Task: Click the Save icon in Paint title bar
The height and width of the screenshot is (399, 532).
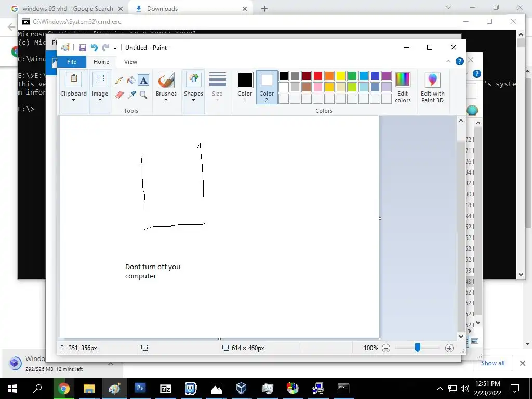Action: [83, 48]
